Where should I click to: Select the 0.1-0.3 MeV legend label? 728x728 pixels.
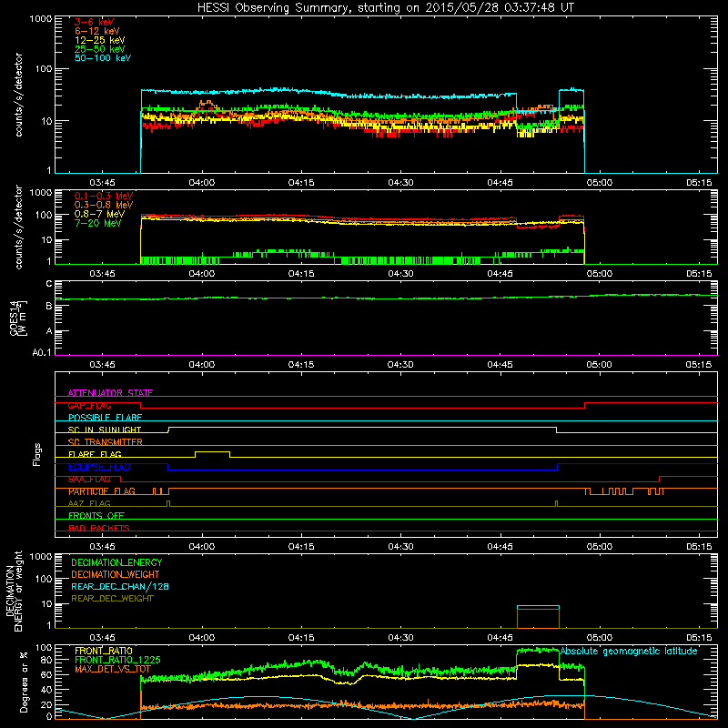pos(104,196)
